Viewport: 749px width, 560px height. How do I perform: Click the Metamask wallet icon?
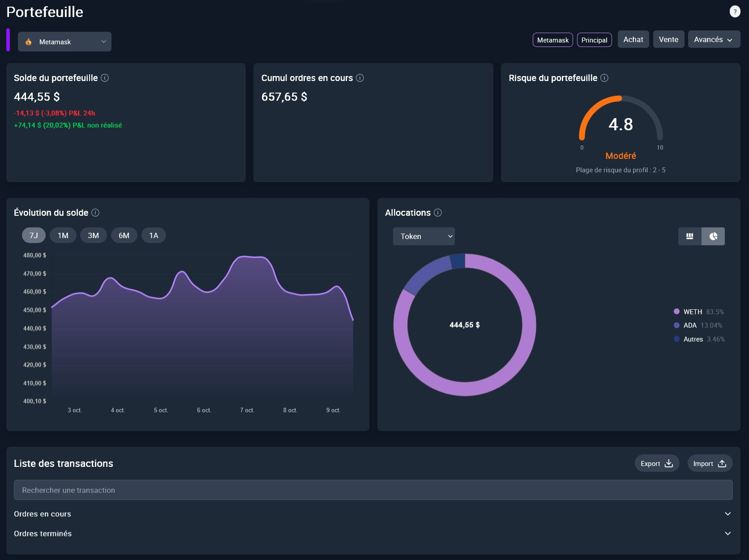[28, 42]
